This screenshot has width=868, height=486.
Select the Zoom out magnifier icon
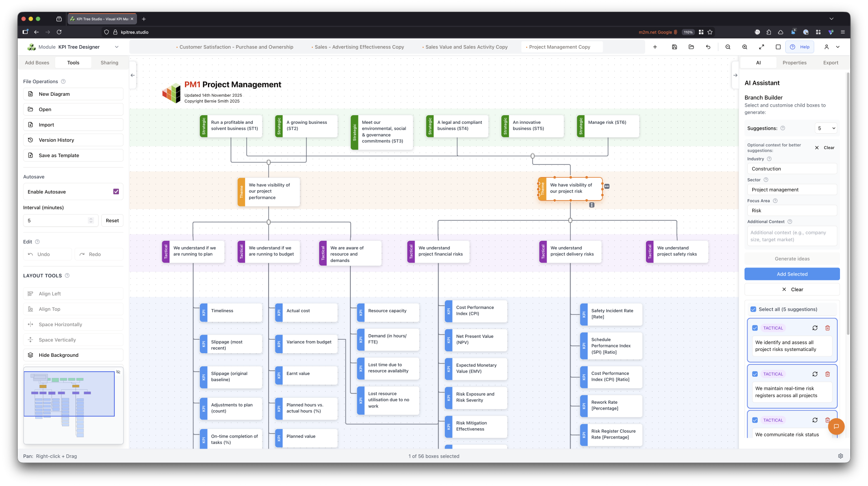tap(728, 47)
